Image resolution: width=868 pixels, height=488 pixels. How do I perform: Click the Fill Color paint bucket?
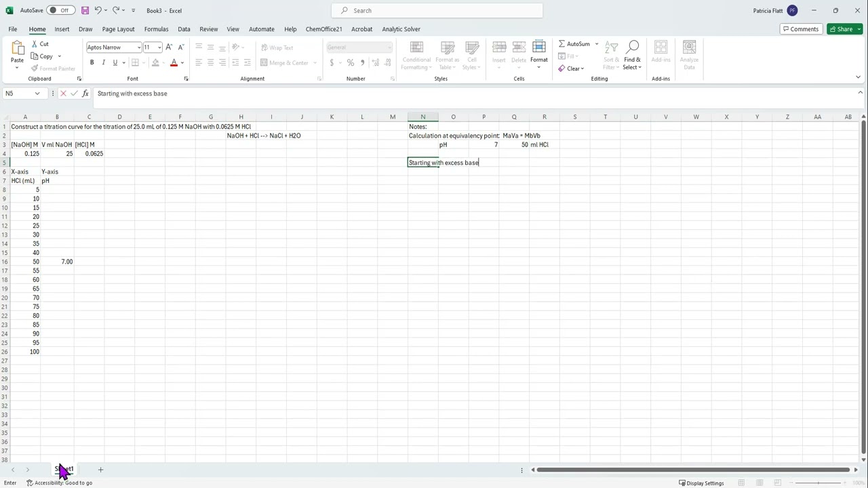(x=155, y=62)
